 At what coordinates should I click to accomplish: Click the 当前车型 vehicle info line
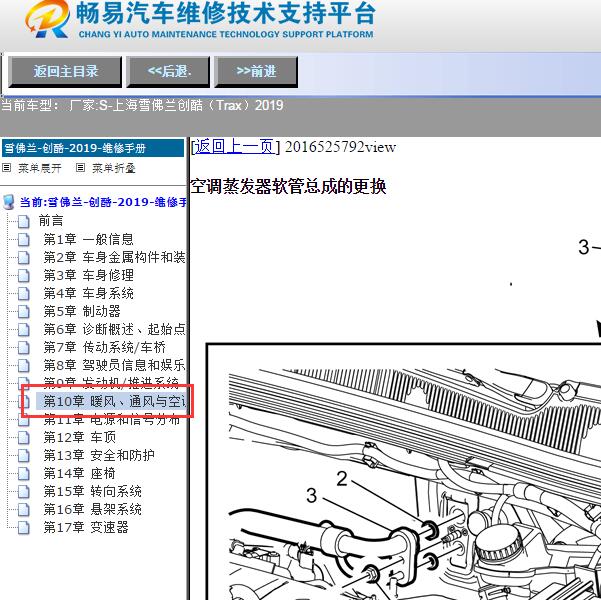pyautogui.click(x=142, y=105)
